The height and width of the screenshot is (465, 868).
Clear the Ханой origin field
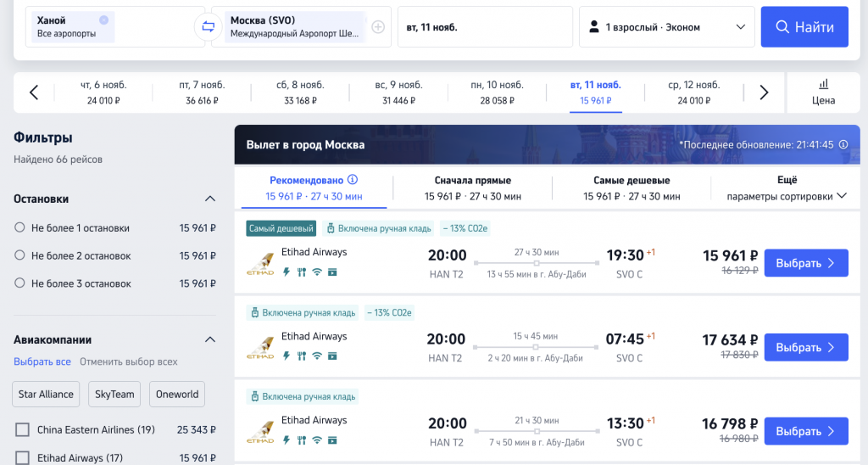tap(103, 20)
